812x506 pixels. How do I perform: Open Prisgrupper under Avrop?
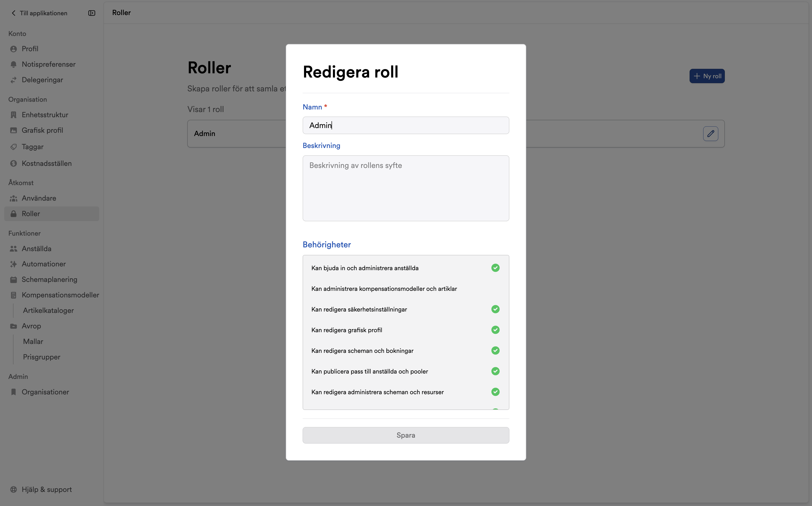(42, 357)
